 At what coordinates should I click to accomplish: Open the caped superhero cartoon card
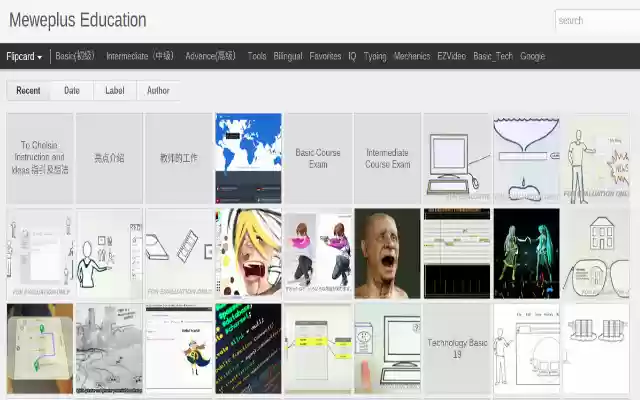coord(179,349)
